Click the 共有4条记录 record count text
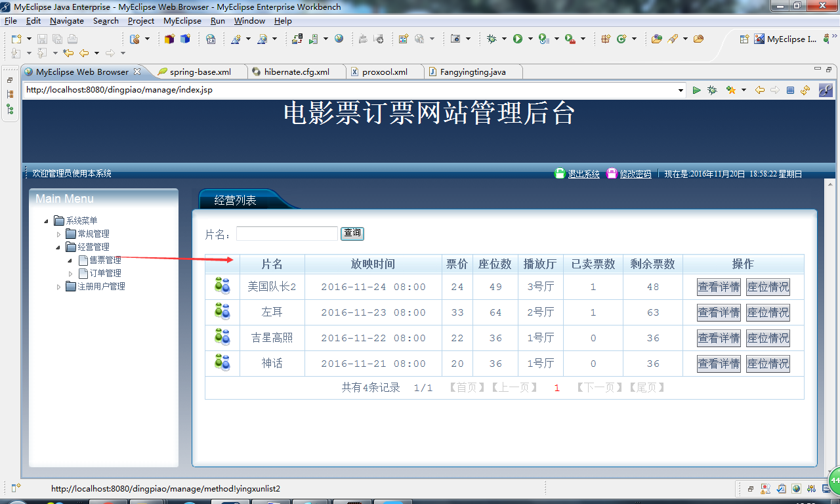 [371, 387]
